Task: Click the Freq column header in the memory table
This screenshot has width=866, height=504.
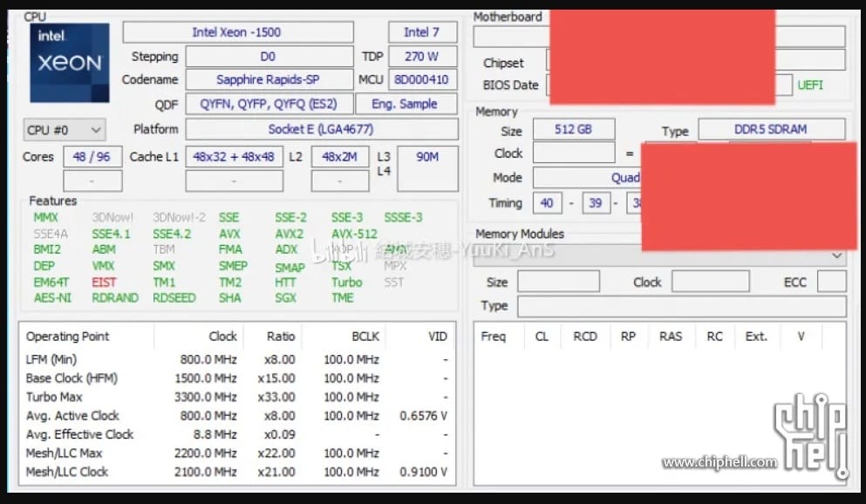Action: (x=494, y=336)
